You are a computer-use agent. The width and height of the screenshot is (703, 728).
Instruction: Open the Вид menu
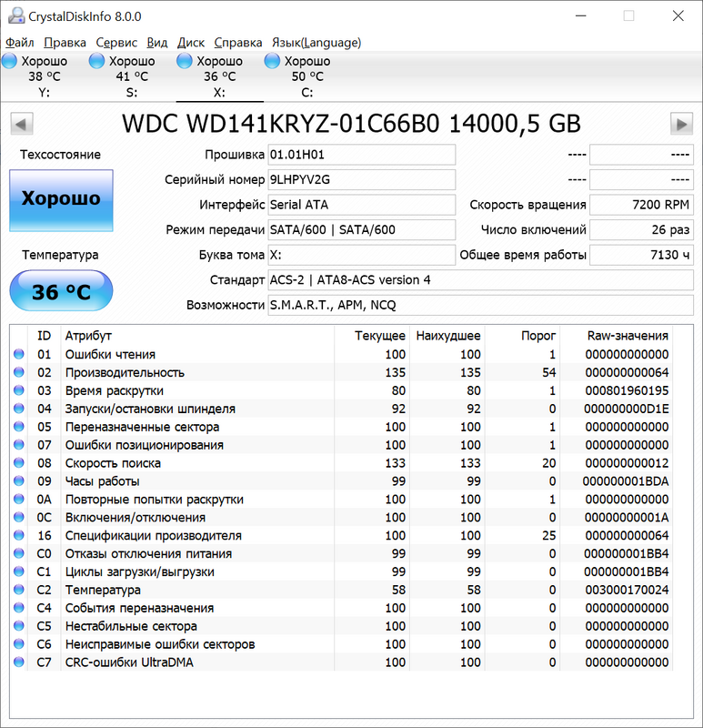(x=156, y=43)
